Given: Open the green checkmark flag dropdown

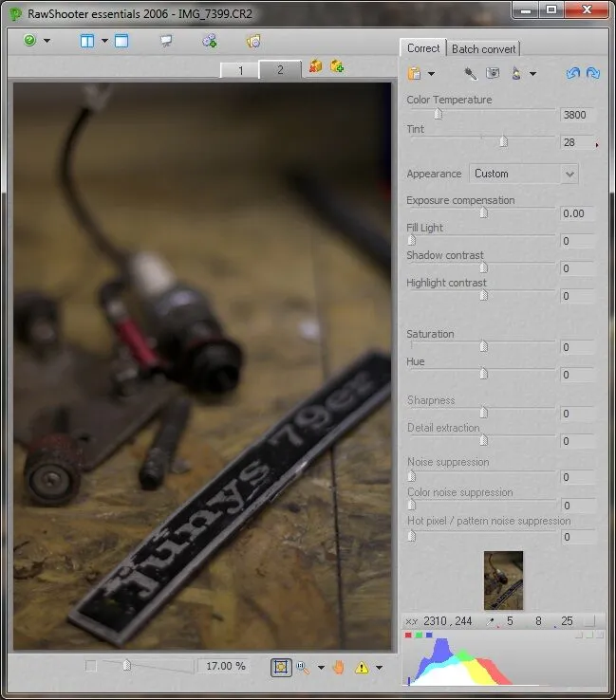Looking at the screenshot, I should pyautogui.click(x=47, y=42).
